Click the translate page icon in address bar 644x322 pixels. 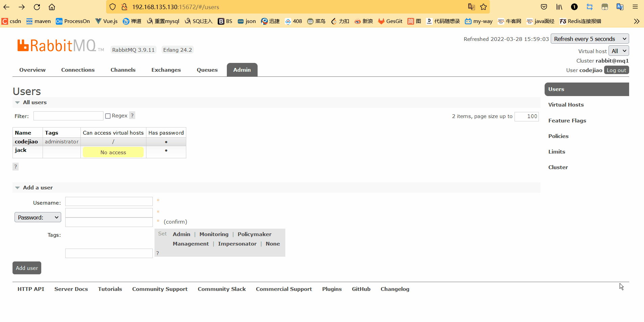pos(471,7)
